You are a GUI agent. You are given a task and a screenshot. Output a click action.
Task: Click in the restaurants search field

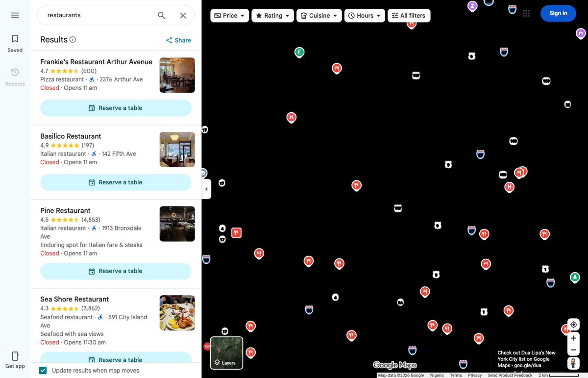98,15
